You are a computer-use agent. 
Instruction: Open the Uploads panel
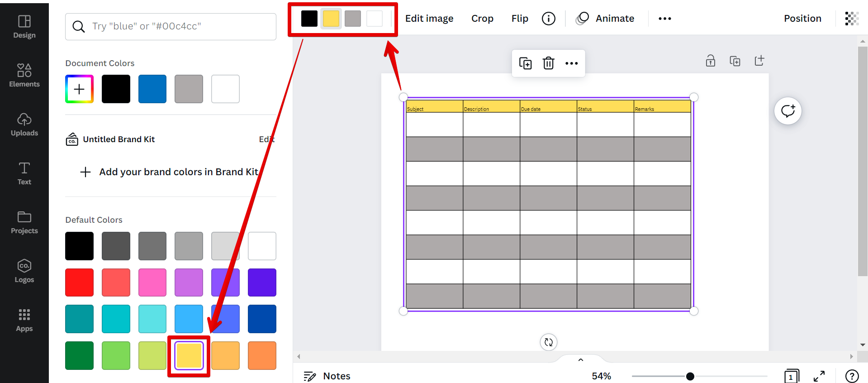(x=24, y=124)
